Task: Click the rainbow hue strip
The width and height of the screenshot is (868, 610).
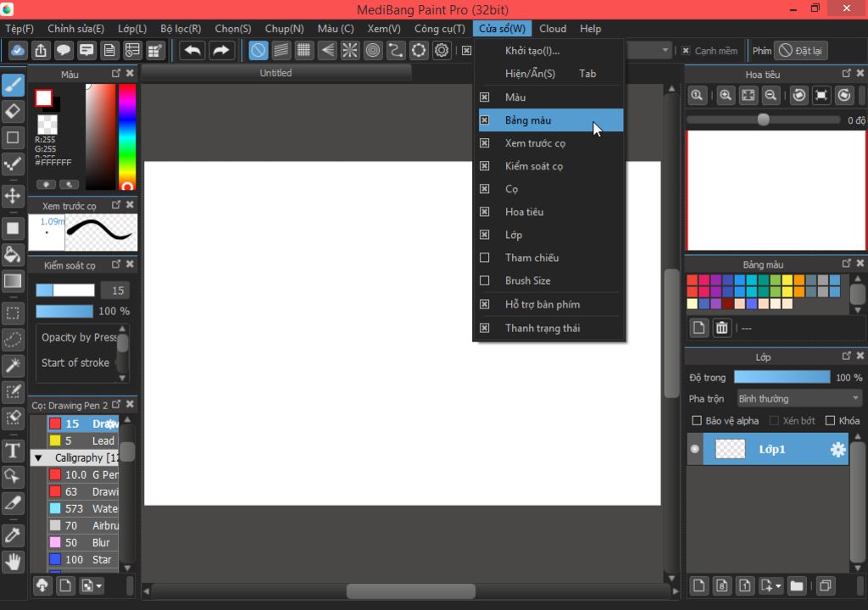Action: (127, 136)
